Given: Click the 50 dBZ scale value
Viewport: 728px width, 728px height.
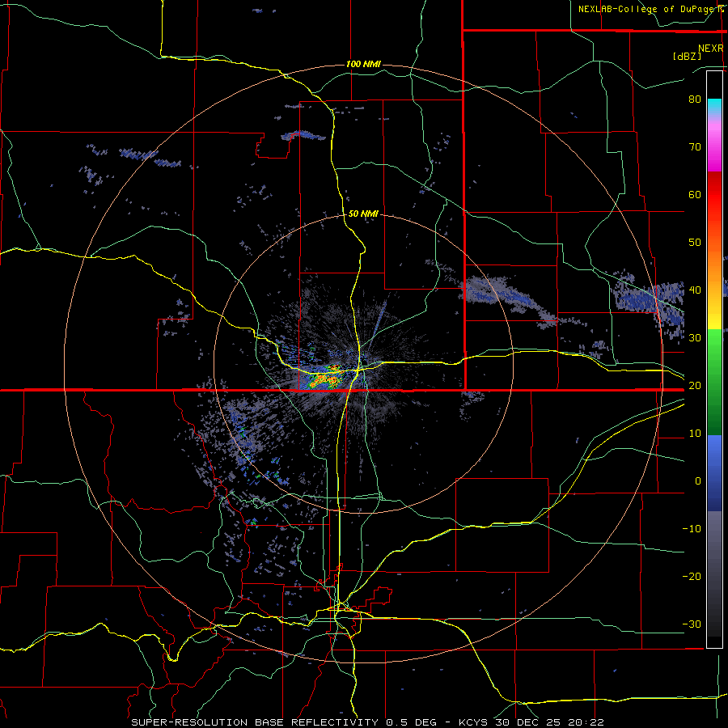Looking at the screenshot, I should pos(695,243).
